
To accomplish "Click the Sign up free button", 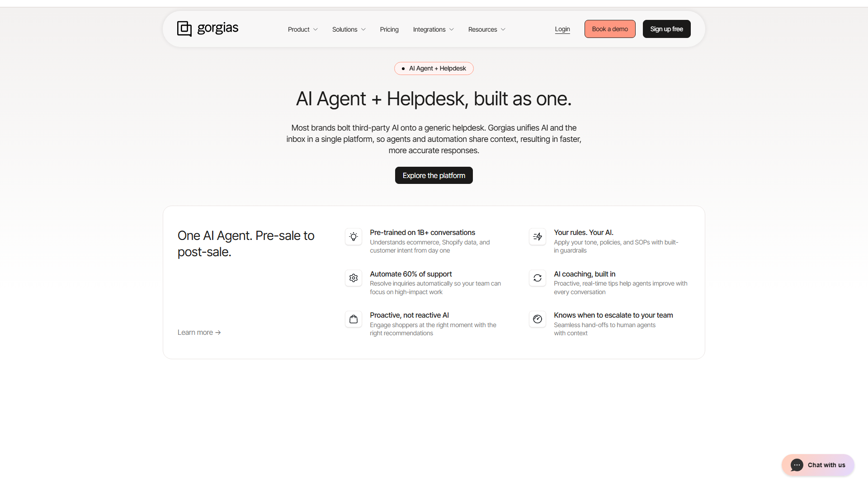I will tap(667, 29).
